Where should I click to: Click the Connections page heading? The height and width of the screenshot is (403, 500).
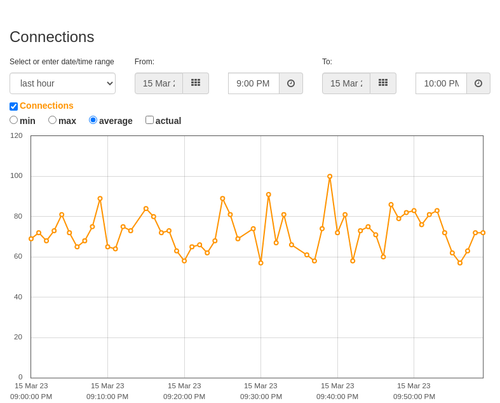point(52,37)
